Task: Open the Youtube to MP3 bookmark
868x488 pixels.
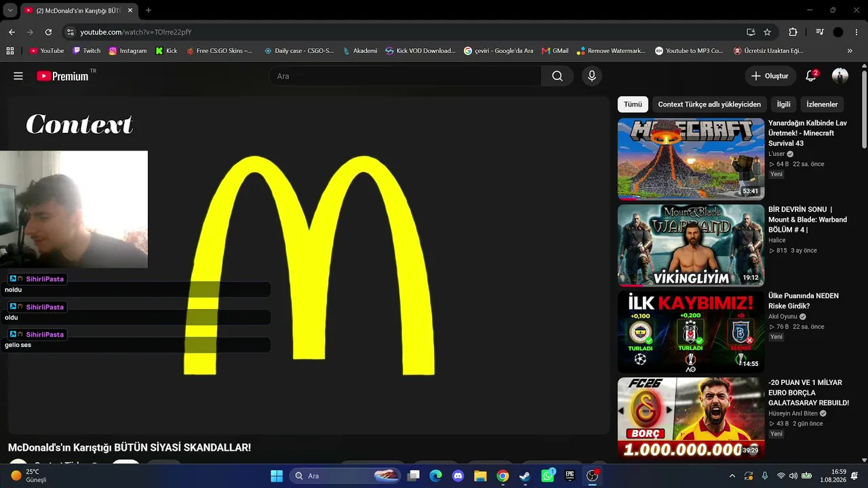Action: coord(689,51)
